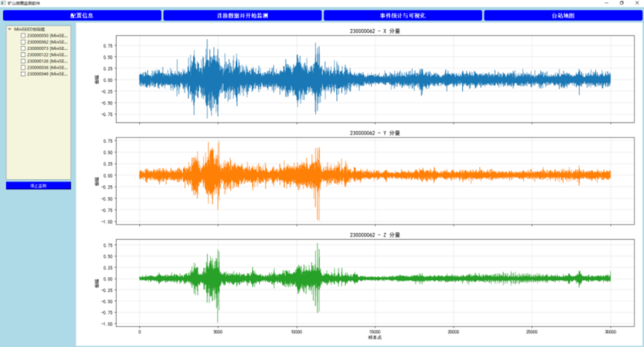Screen dimensions: 644x347
Task: Select the 230000062 station row text
Action: tap(47, 42)
